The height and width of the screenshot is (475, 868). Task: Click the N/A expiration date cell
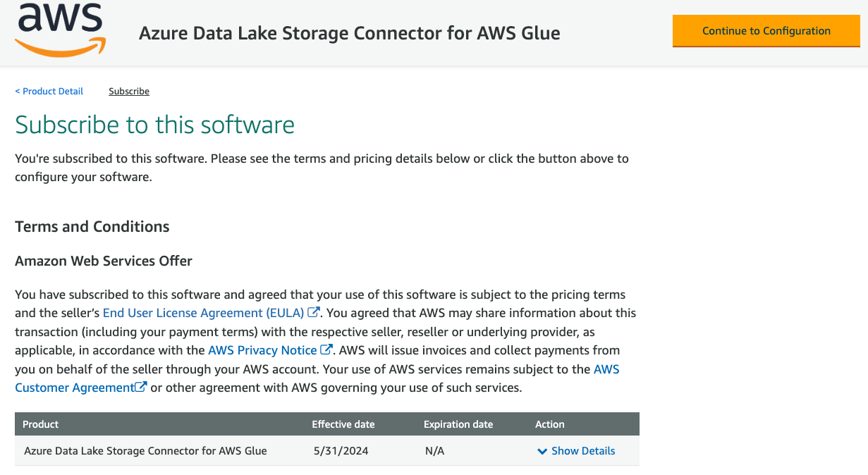coord(434,451)
